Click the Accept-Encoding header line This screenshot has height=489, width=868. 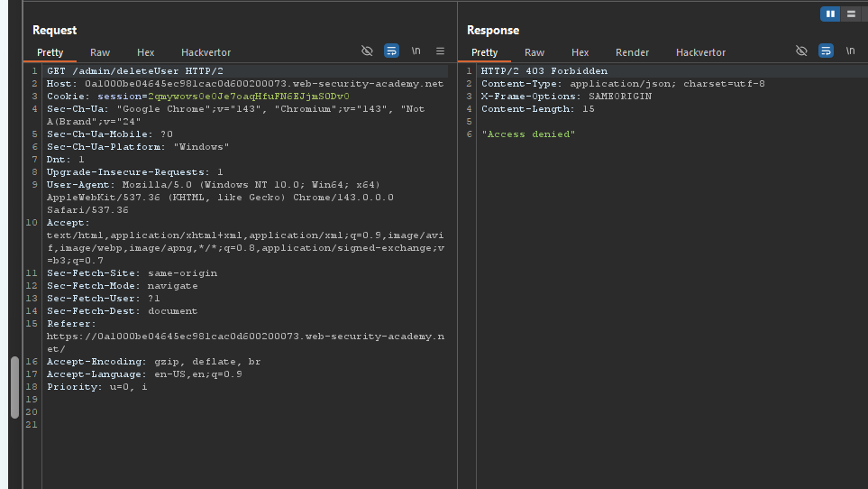(153, 362)
